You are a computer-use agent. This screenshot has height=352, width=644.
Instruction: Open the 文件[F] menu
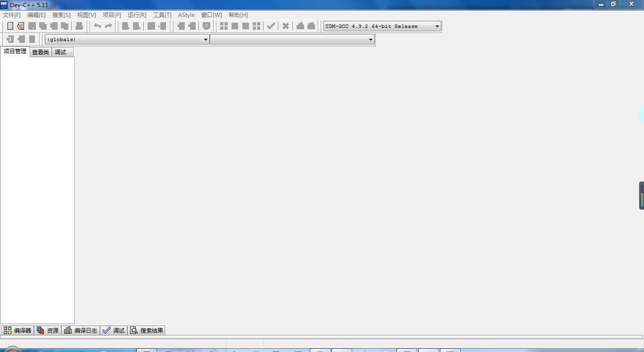(12, 15)
